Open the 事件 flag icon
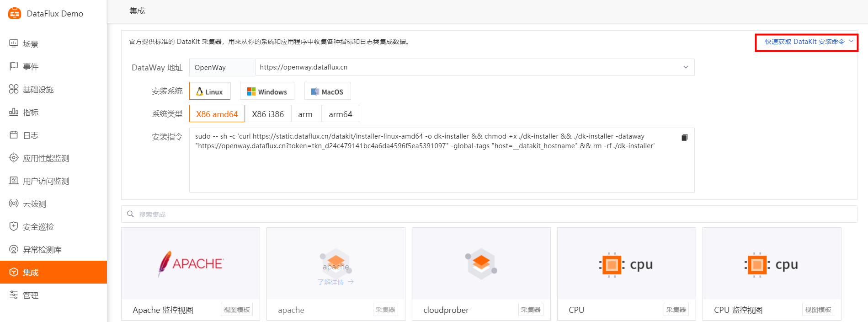868x322 pixels. [14, 66]
